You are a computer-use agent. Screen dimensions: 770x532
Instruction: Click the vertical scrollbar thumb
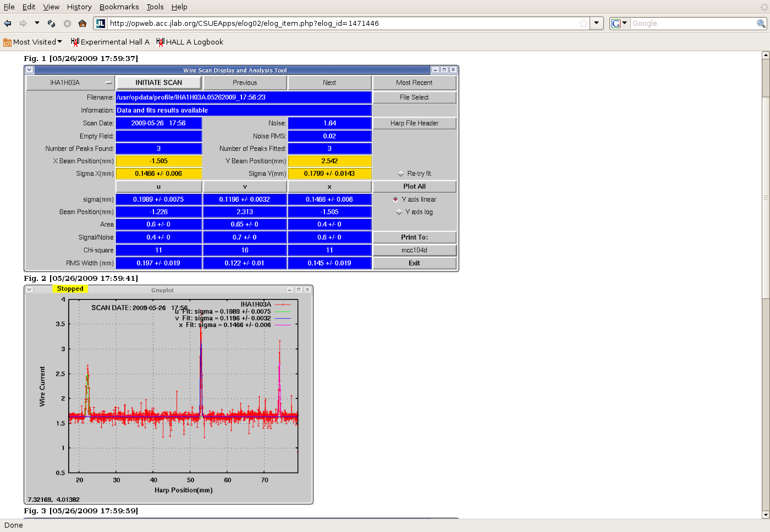[765, 198]
